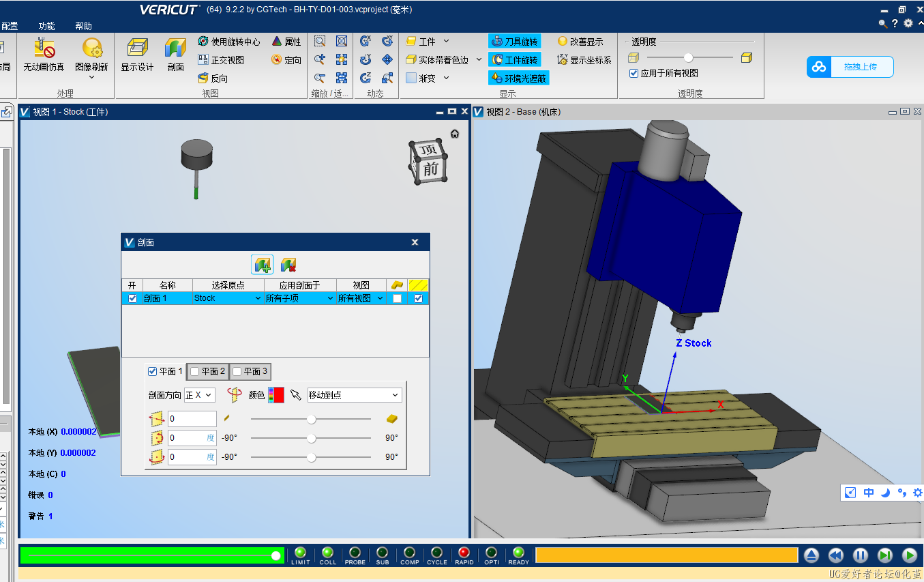This screenshot has width=924, height=582.
Task: Toggle the cap-section checkbox in 剖面 1 row
Action: click(x=397, y=298)
